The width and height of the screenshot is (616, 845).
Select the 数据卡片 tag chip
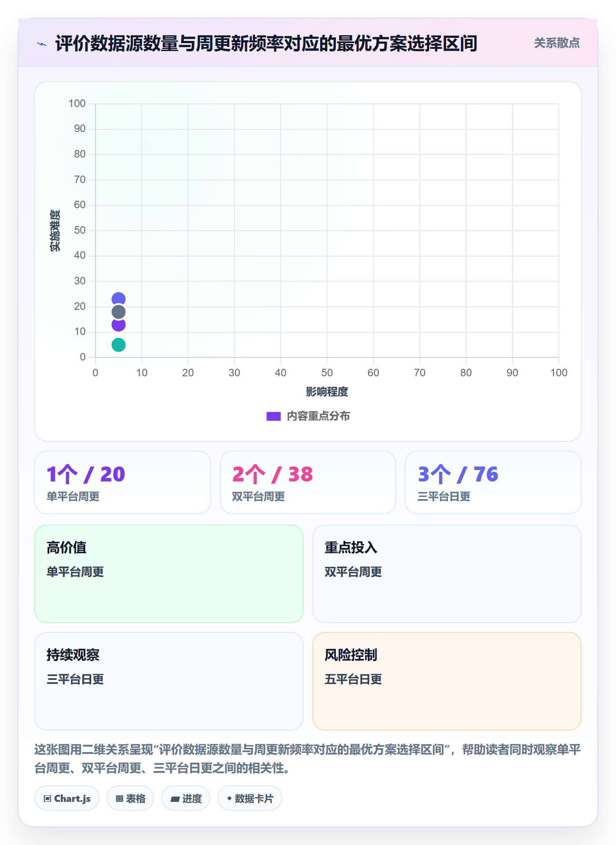coord(250,798)
